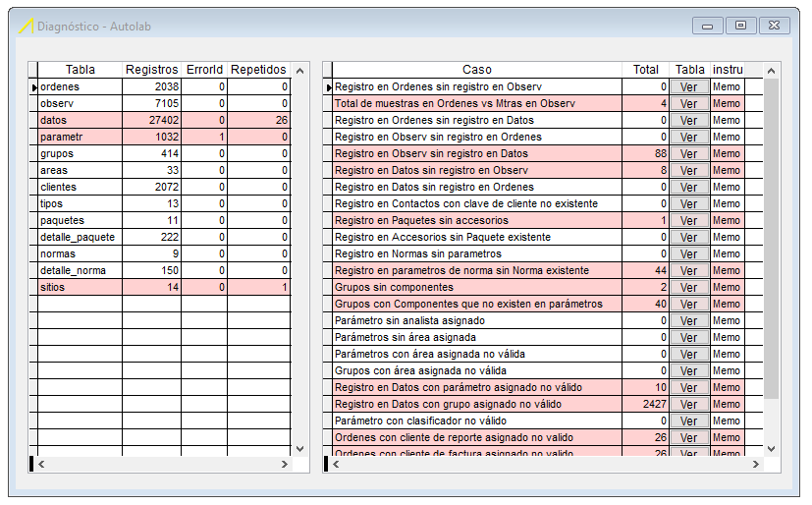Click Repetidos value 26 in datos row
The height and width of the screenshot is (505, 812).
coord(258,120)
